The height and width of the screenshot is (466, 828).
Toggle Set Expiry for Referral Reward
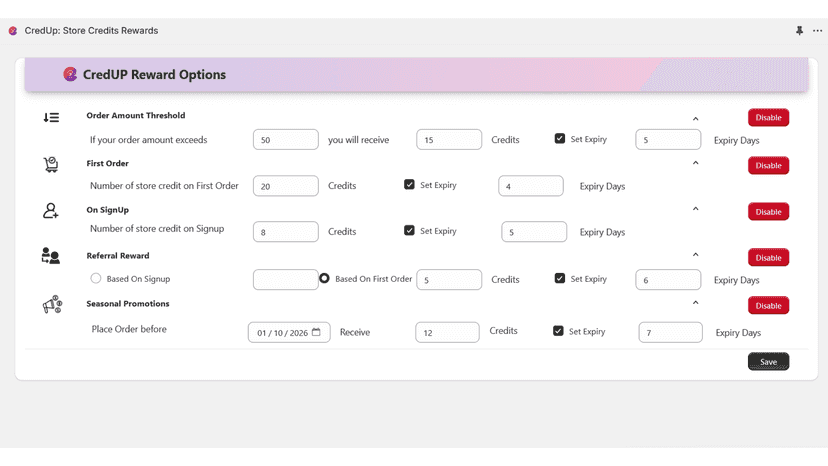[x=560, y=278]
